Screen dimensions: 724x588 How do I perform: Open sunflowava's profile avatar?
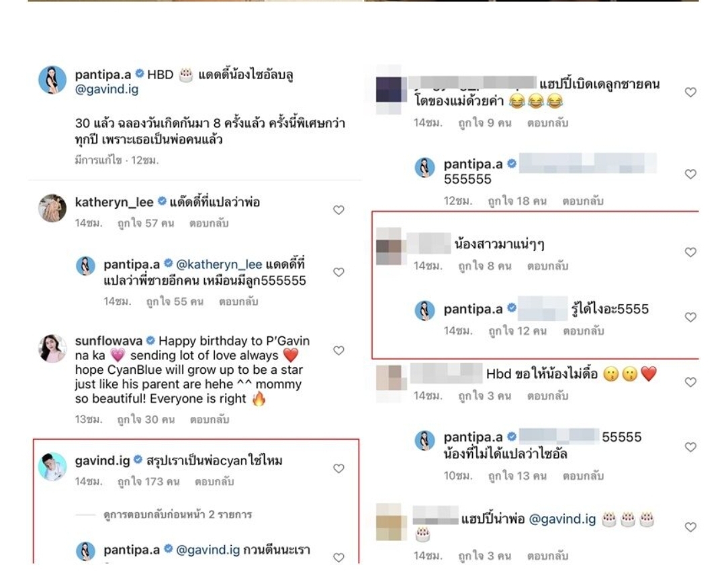(x=52, y=348)
